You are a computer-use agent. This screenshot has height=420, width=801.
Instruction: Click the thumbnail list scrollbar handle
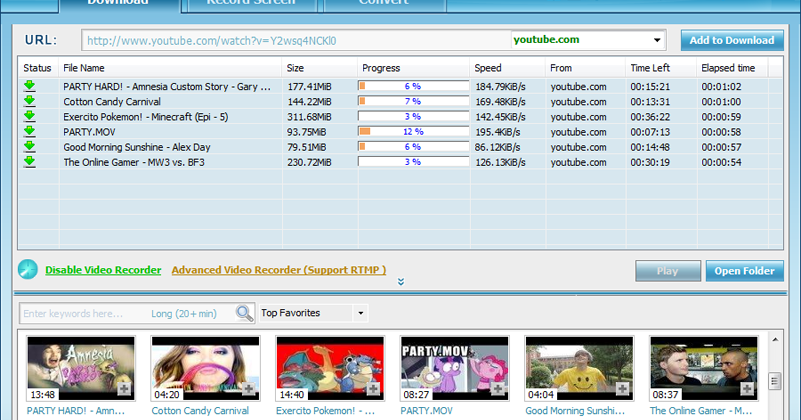775,381
